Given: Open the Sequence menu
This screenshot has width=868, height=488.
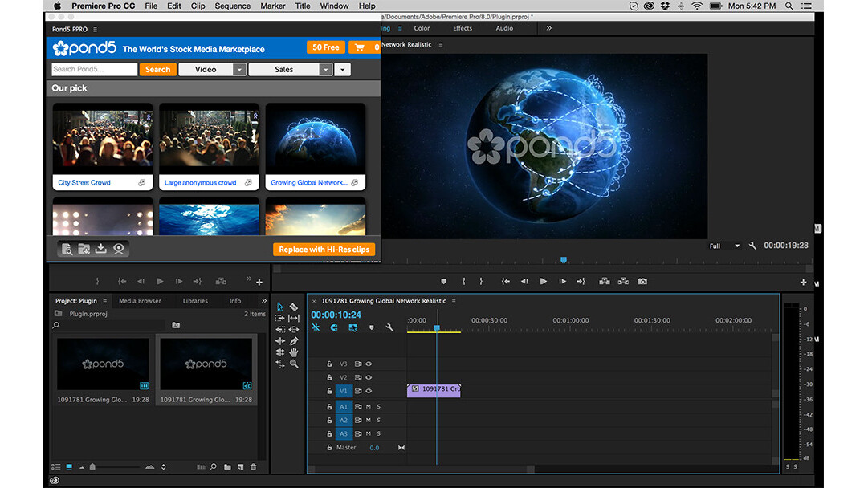Looking at the screenshot, I should coord(232,6).
